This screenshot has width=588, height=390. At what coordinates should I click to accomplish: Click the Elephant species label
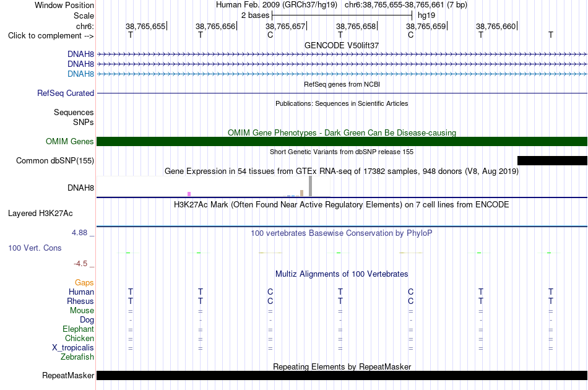pos(78,329)
